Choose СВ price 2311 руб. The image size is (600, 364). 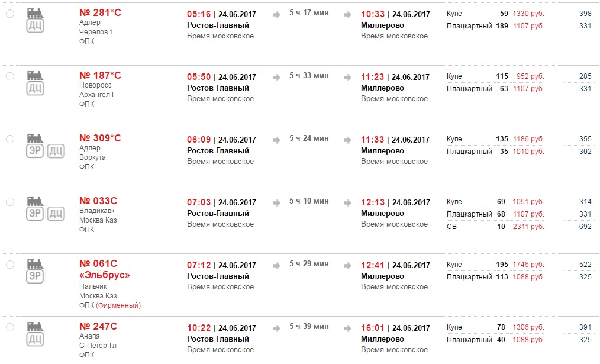tap(530, 227)
